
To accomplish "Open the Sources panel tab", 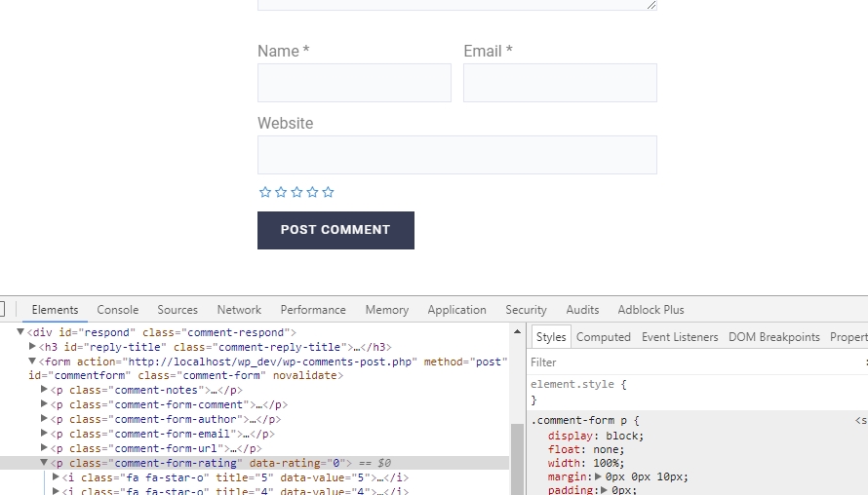I will tap(178, 310).
